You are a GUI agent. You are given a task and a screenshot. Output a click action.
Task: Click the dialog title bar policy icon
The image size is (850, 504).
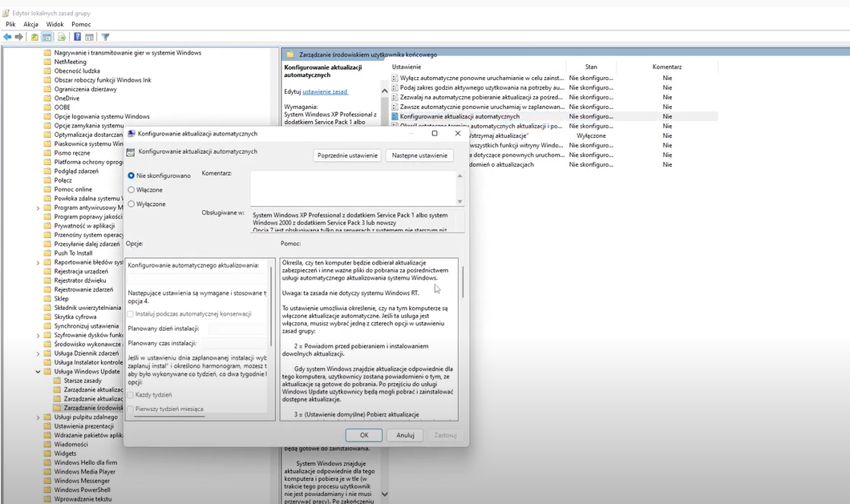[x=132, y=133]
